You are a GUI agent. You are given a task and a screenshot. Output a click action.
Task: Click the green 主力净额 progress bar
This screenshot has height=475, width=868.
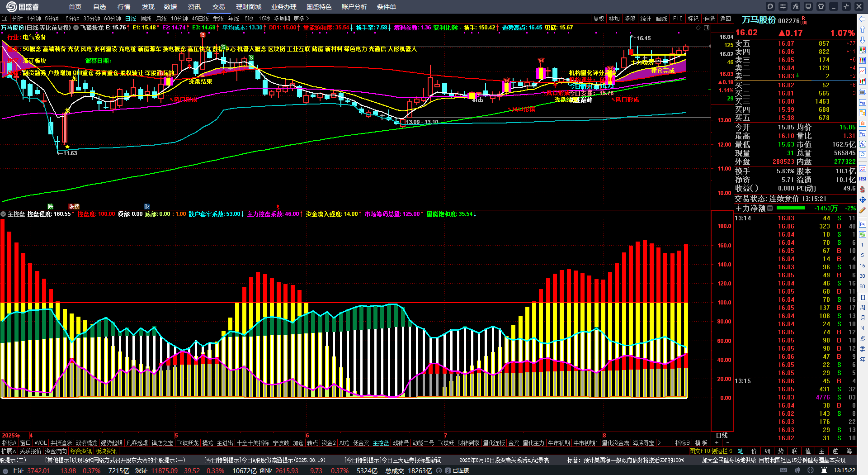point(790,208)
